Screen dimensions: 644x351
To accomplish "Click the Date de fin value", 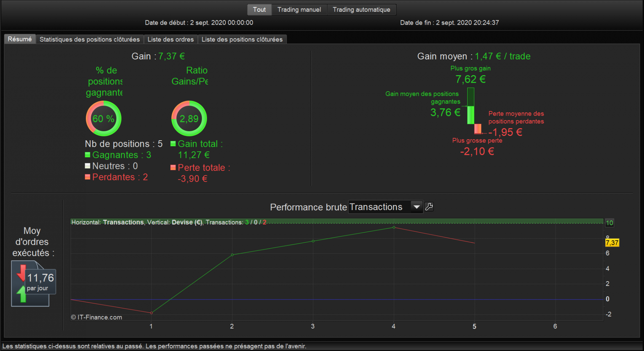I will click(467, 23).
